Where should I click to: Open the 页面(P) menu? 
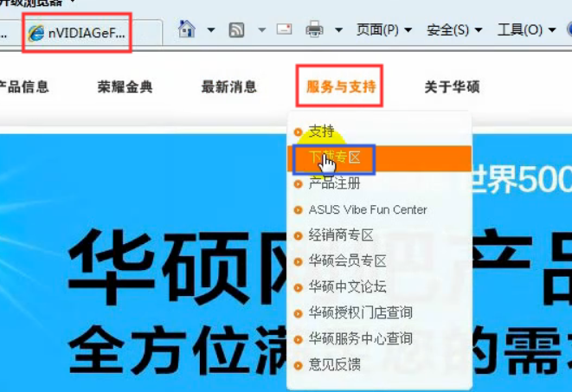point(383,30)
